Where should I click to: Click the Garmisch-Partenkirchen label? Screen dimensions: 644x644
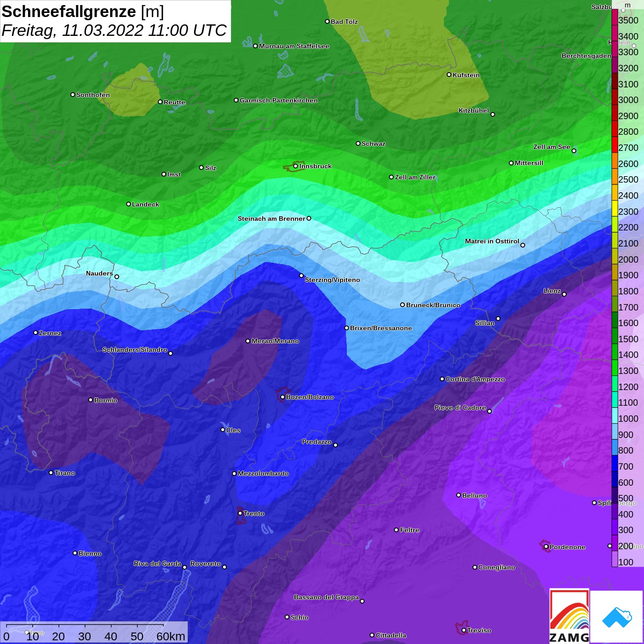[x=279, y=100]
